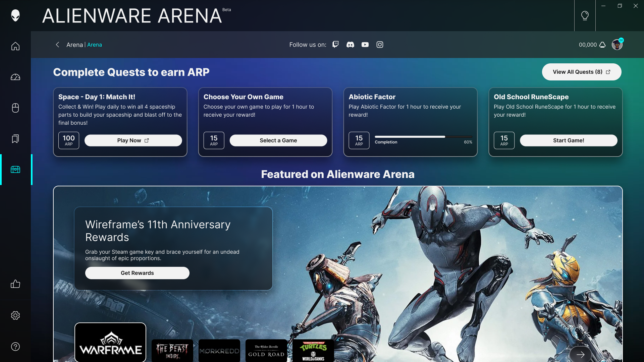This screenshot has height=362, width=644.
Task: Advance the featured carousel with arrow
Action: (581, 354)
